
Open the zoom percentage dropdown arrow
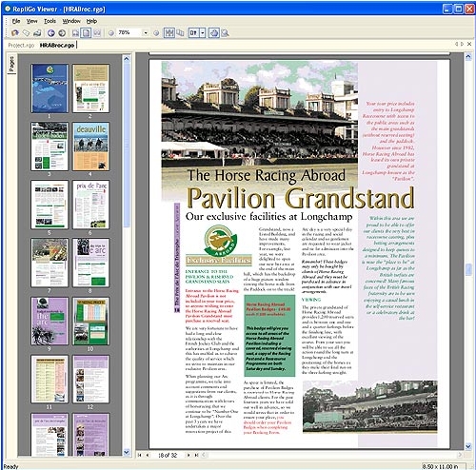(146, 32)
